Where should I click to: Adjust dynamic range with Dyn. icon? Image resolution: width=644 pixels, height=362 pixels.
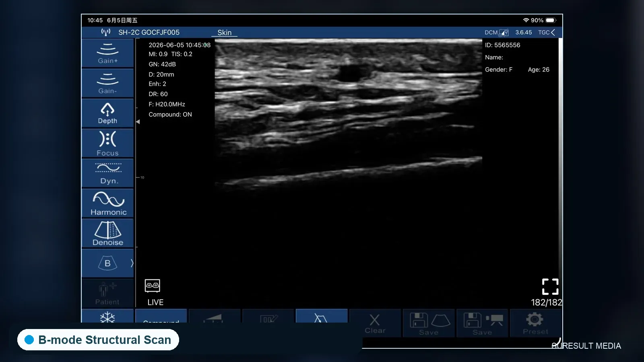point(107,173)
